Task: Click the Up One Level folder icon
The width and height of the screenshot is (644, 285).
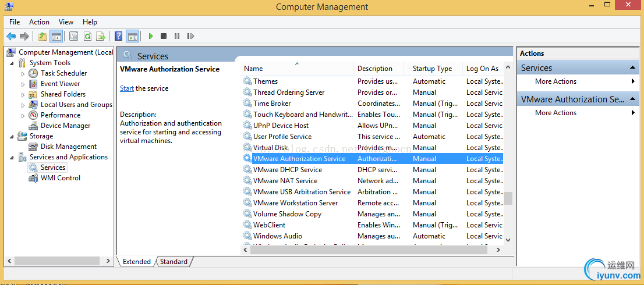Action: pyautogui.click(x=43, y=36)
